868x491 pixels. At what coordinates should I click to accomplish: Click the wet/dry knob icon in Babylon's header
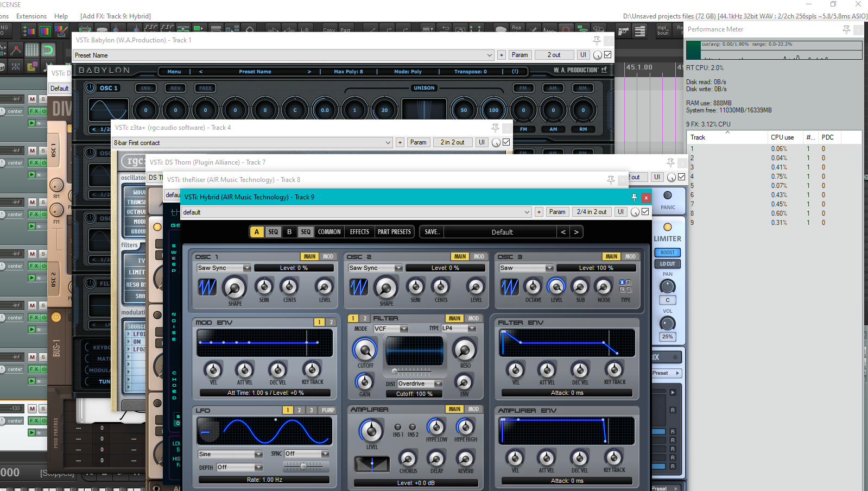click(598, 55)
